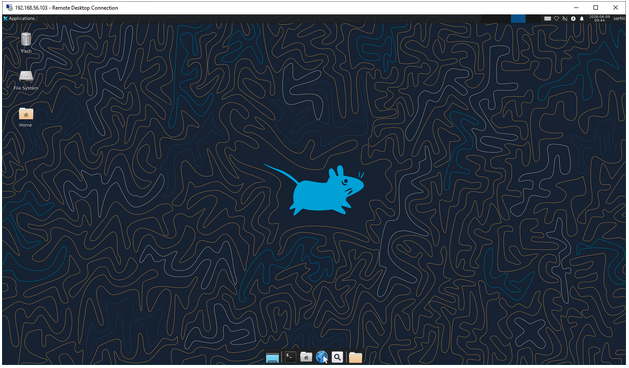The image size is (629, 368).
Task: Click the date and time clock
Action: click(x=599, y=18)
